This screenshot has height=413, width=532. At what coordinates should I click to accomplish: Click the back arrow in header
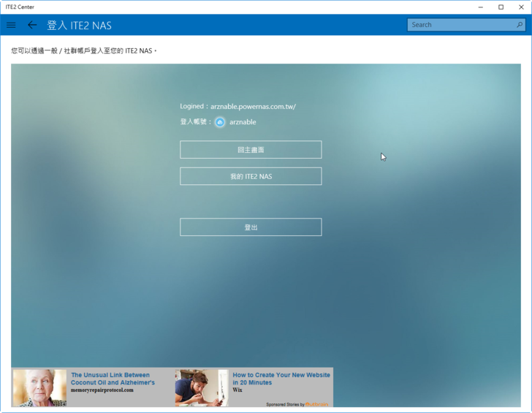click(32, 25)
